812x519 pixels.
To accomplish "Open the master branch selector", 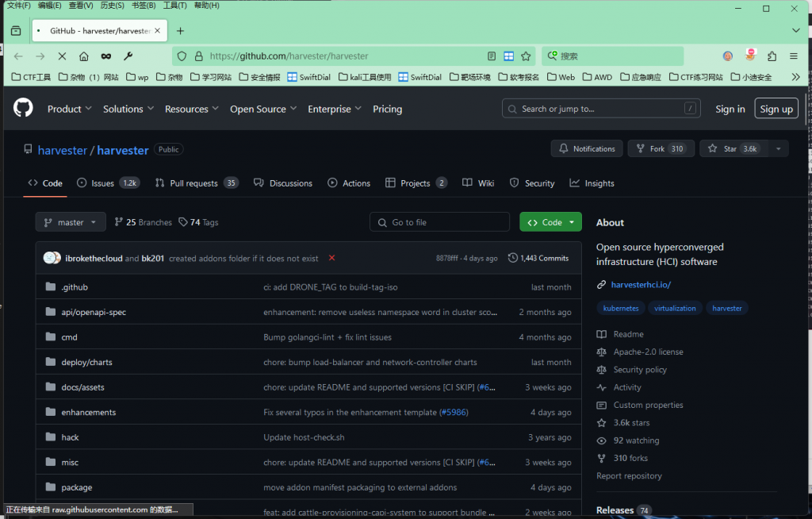I will click(x=71, y=222).
